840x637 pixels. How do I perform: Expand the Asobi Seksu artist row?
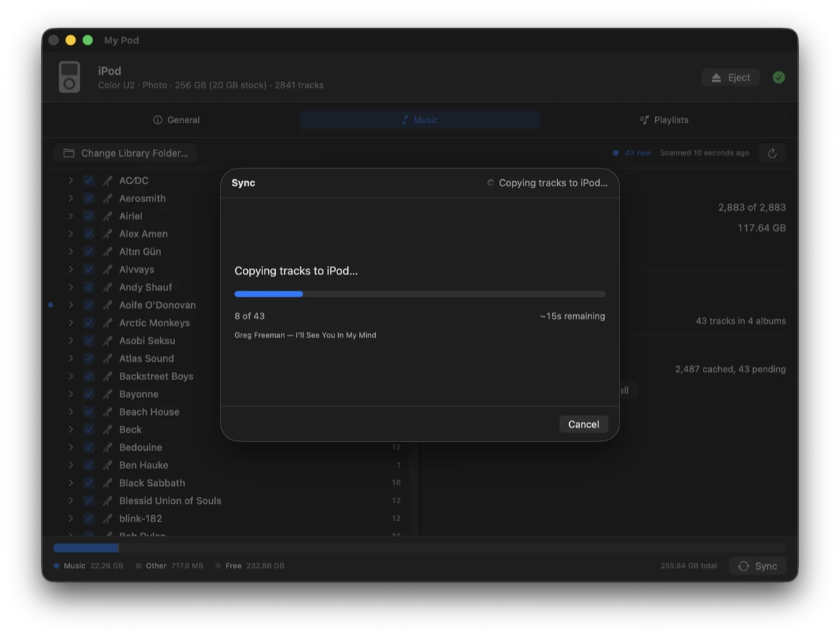pyautogui.click(x=71, y=341)
